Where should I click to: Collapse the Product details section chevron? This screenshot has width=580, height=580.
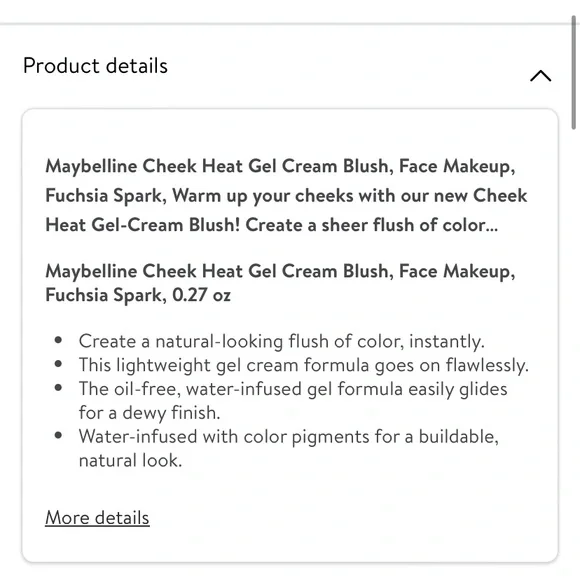coord(540,76)
